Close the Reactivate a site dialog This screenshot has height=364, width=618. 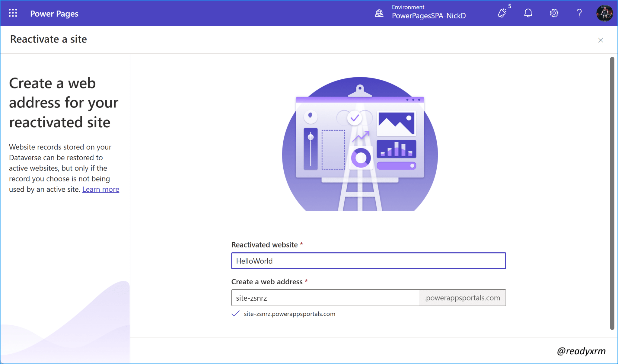(600, 40)
